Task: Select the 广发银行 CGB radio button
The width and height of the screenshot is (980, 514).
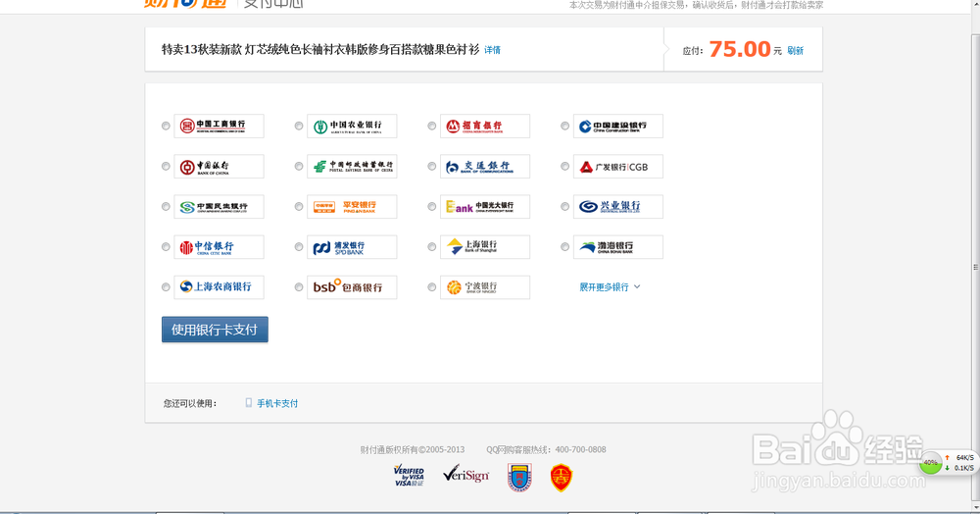Action: [x=565, y=167]
